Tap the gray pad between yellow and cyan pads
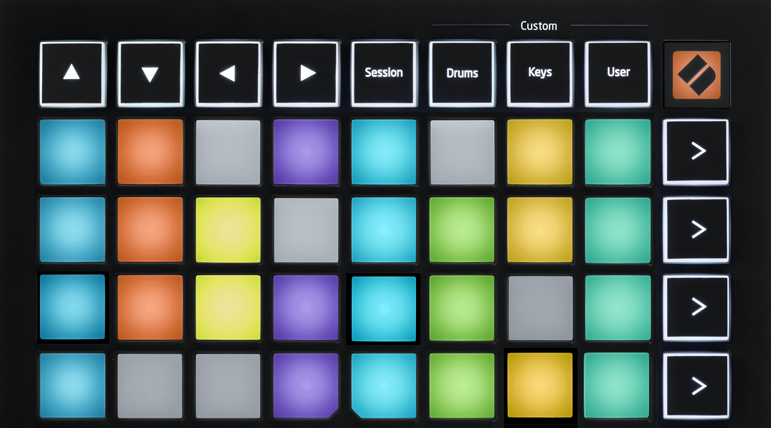 (x=305, y=230)
